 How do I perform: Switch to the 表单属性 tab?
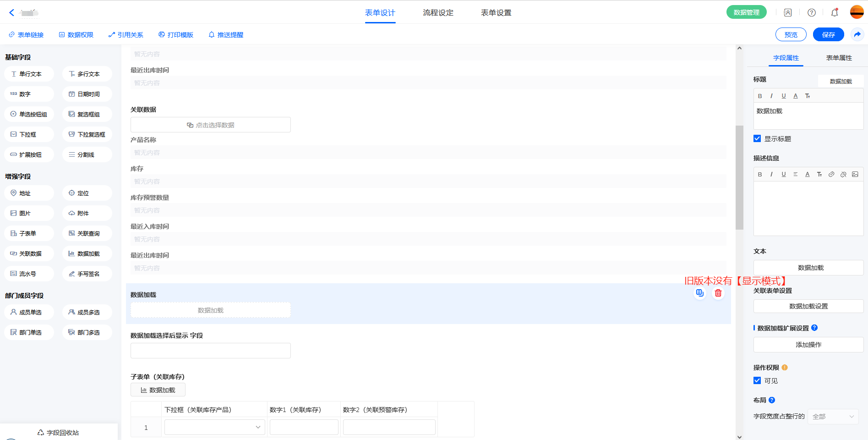pos(839,58)
